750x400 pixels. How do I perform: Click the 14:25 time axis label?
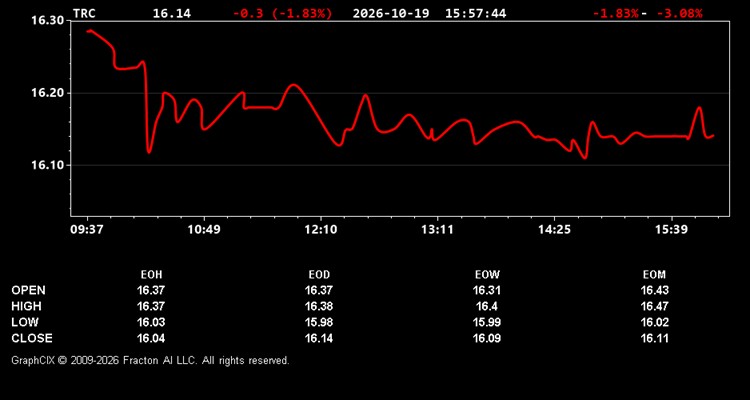(x=554, y=230)
